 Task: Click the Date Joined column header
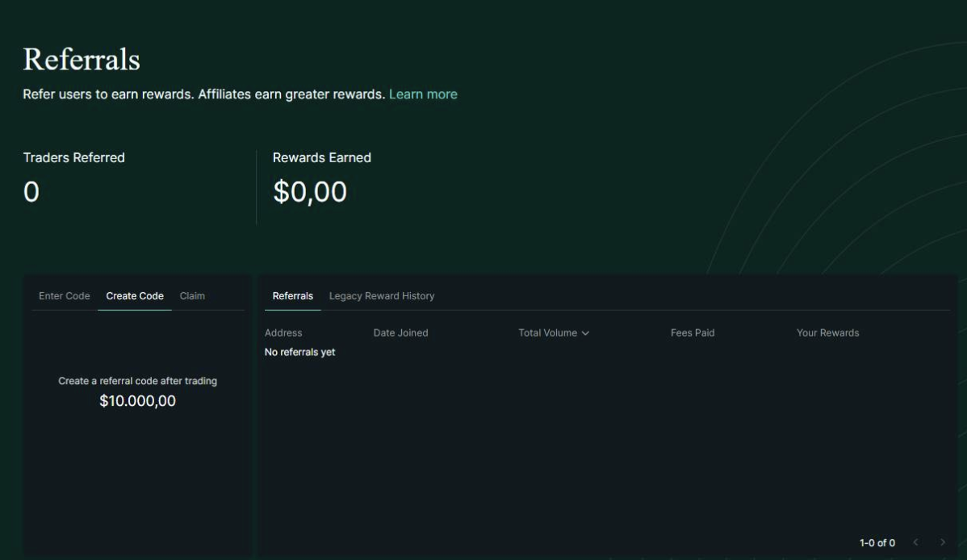click(x=400, y=333)
